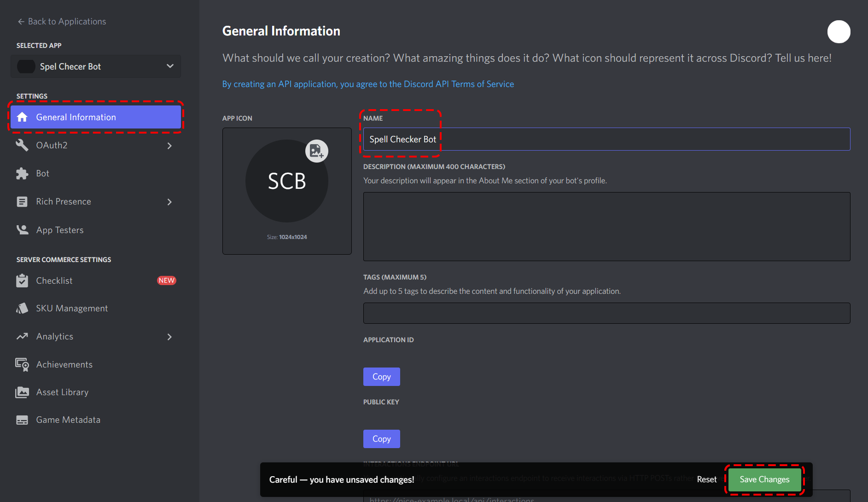The image size is (868, 502).
Task: Click the Bot puzzle-piece icon
Action: 22,173
